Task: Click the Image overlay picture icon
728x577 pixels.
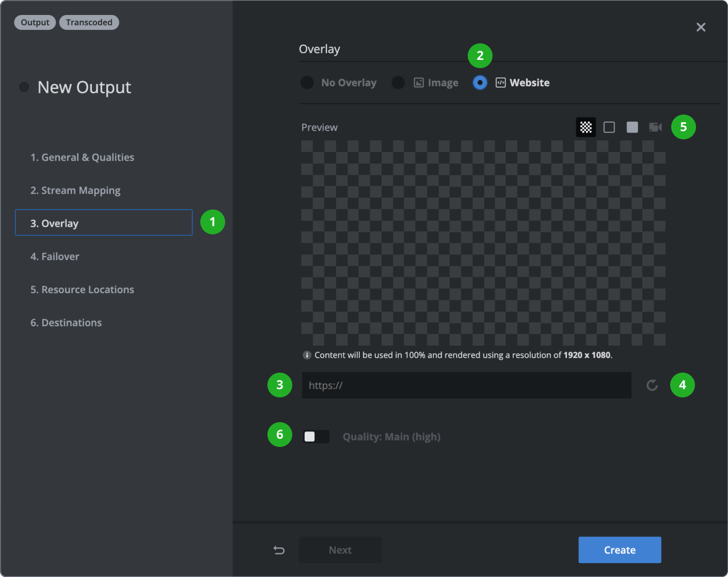Action: [417, 82]
